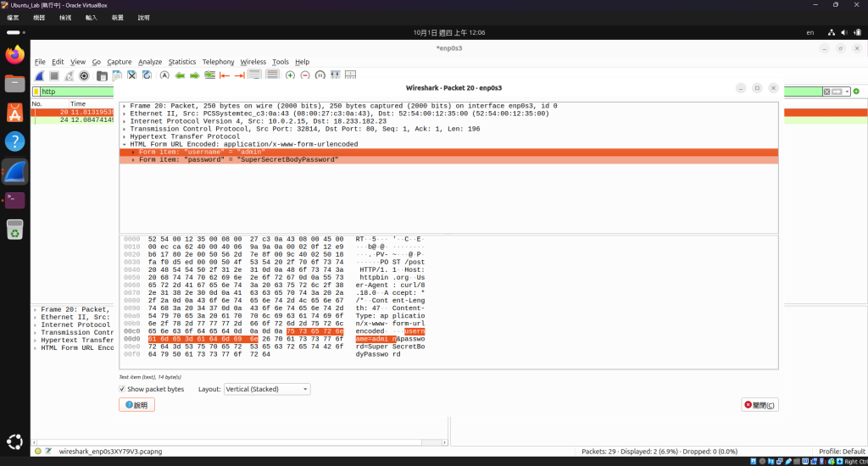The height and width of the screenshot is (466, 868).
Task: Open the Telephony menu
Action: point(218,62)
